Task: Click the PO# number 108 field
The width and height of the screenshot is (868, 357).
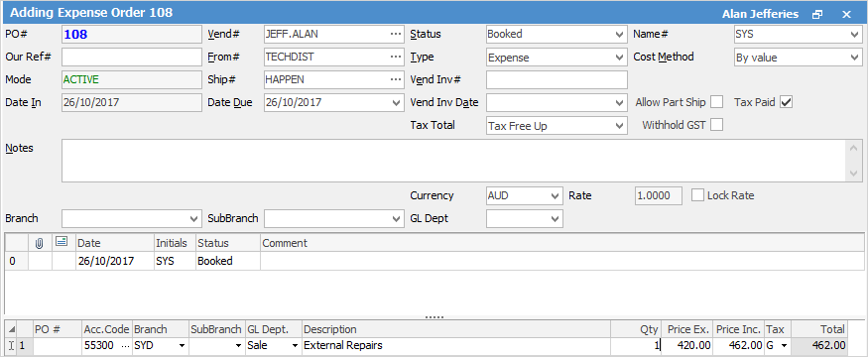Action: (132, 35)
